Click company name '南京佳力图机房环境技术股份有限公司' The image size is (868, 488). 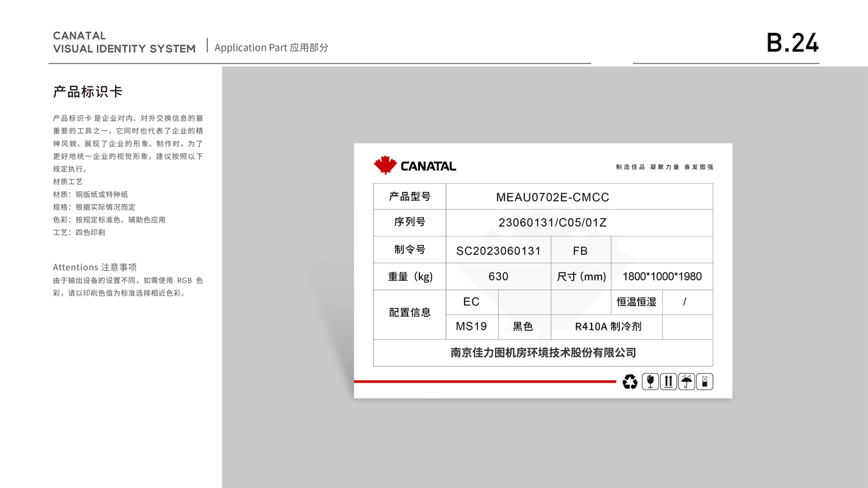click(x=543, y=353)
